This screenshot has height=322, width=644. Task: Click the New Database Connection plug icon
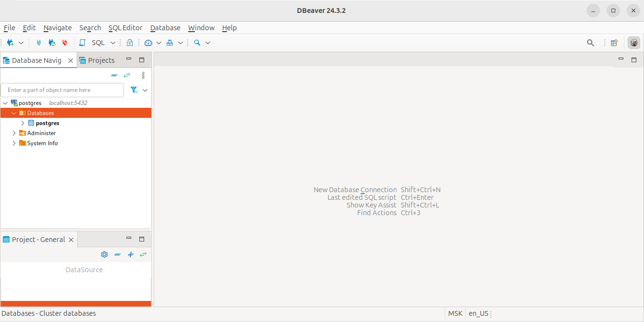tap(10, 43)
